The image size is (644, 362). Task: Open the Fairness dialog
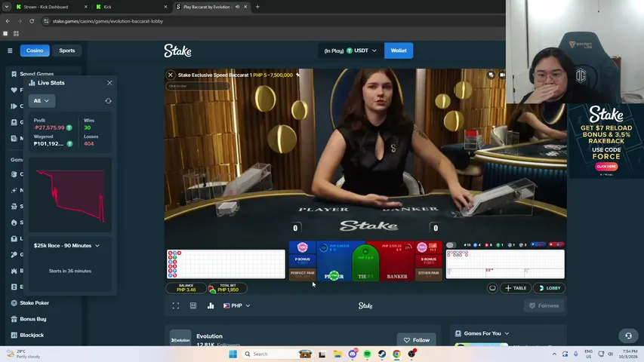[x=544, y=305]
